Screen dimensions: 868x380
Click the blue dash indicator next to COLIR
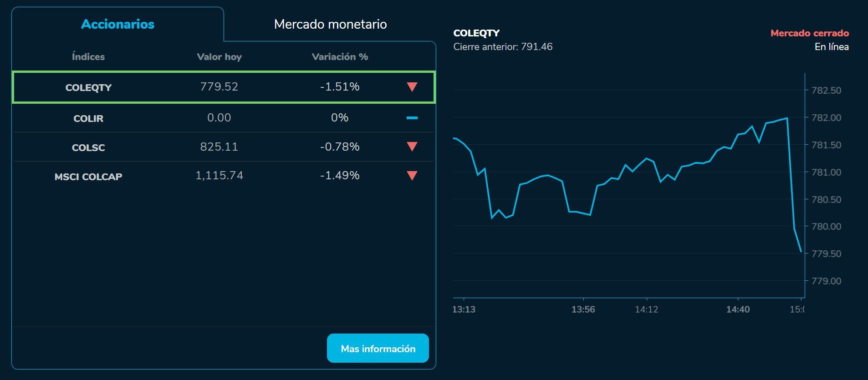click(x=411, y=117)
